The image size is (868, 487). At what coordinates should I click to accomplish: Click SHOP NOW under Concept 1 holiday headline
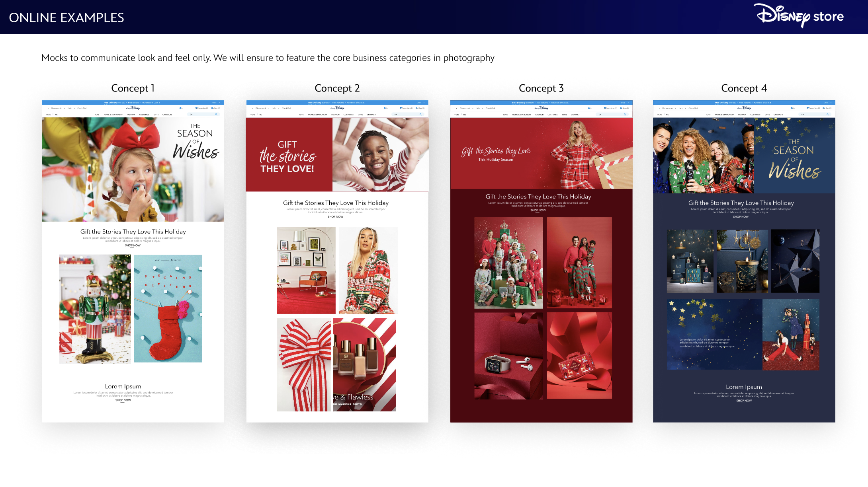[133, 245]
